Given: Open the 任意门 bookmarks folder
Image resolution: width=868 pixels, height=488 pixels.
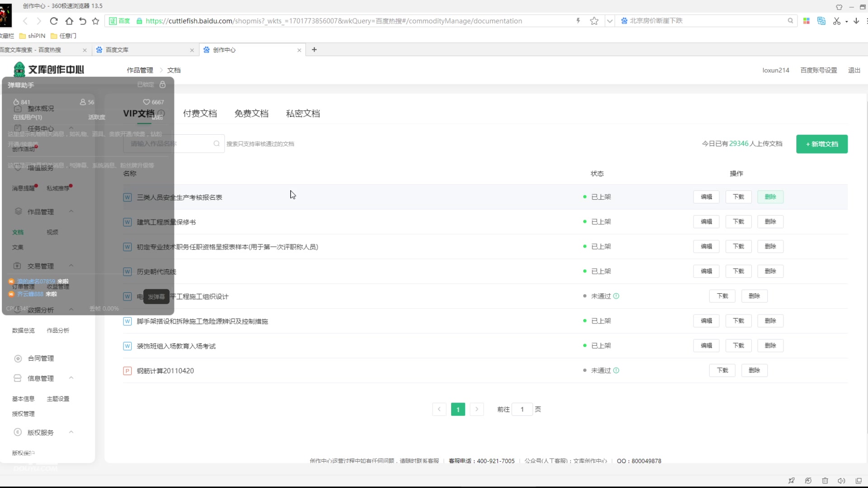Looking at the screenshot, I should tap(63, 36).
